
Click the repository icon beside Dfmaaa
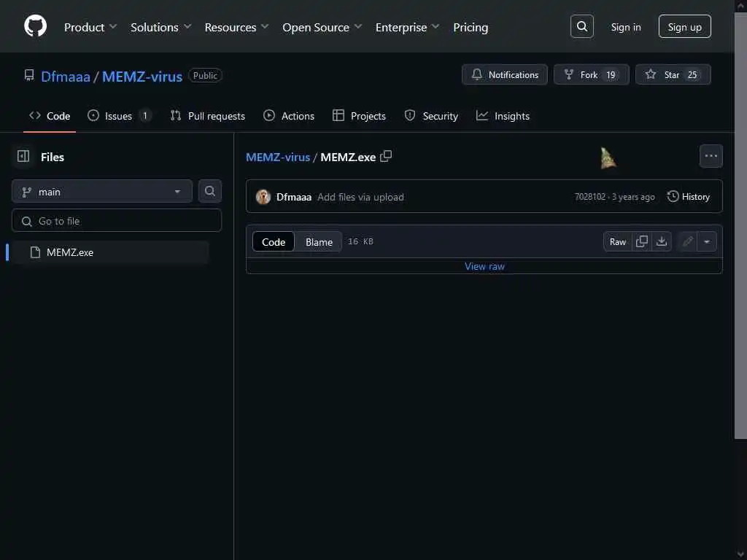tap(29, 75)
